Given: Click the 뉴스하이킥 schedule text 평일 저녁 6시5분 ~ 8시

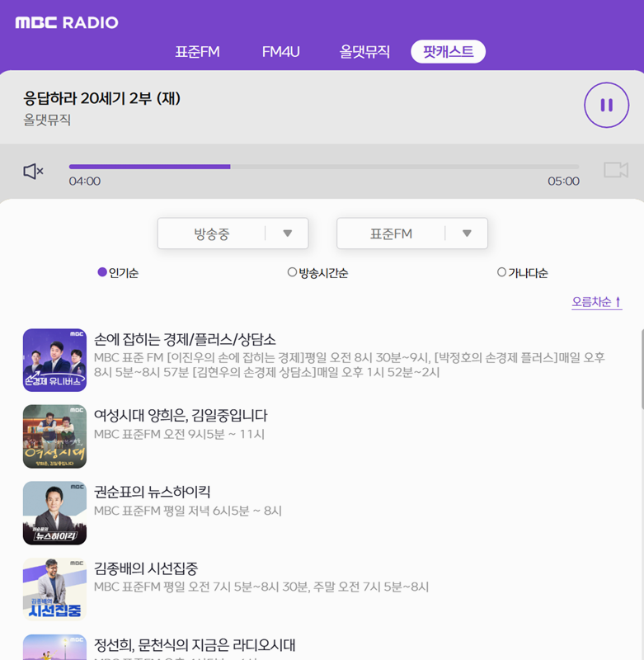Looking at the screenshot, I should click(223, 511).
